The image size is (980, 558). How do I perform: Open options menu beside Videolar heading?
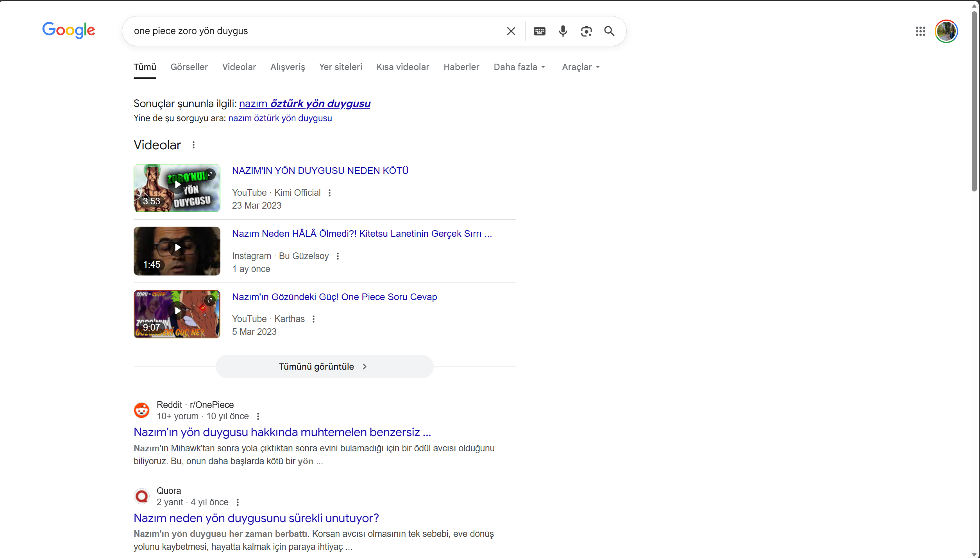click(193, 145)
